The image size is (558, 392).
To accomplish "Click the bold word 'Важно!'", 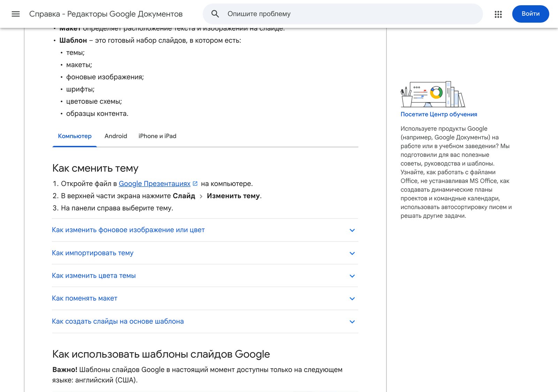I will 65,370.
